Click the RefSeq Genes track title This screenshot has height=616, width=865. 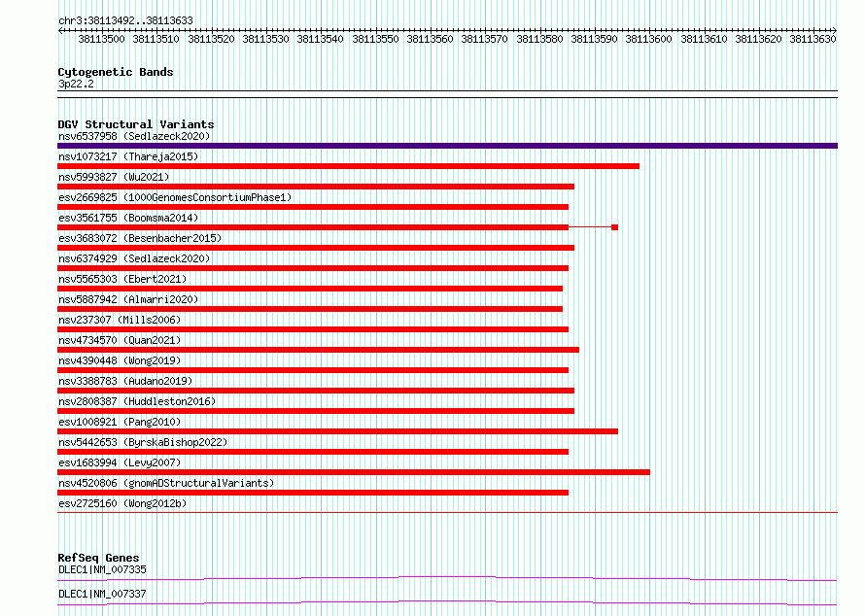tap(98, 558)
